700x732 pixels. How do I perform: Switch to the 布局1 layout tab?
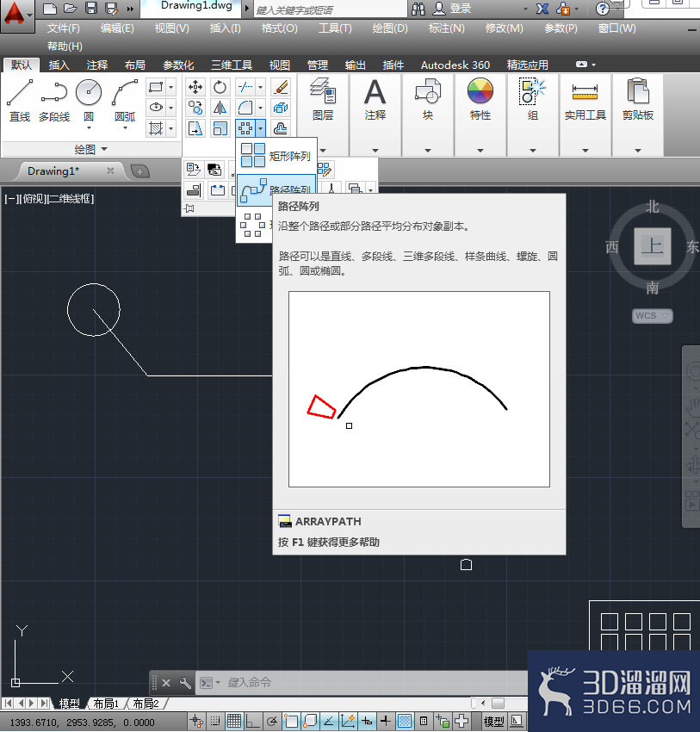pos(106,704)
